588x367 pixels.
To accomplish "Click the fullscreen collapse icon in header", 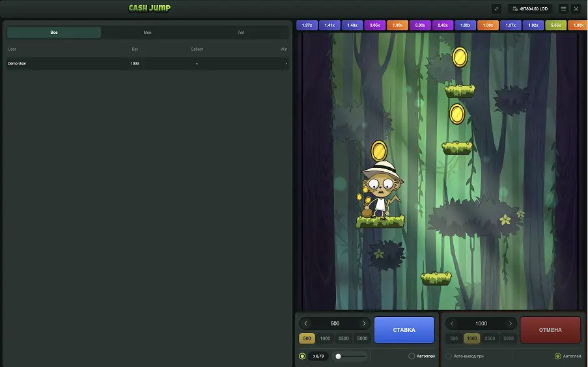I will tap(497, 9).
